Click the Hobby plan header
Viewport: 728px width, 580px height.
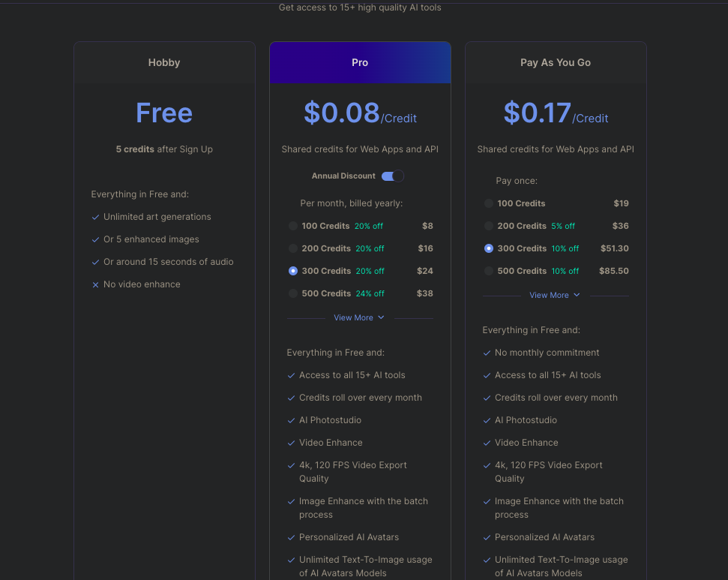[164, 63]
